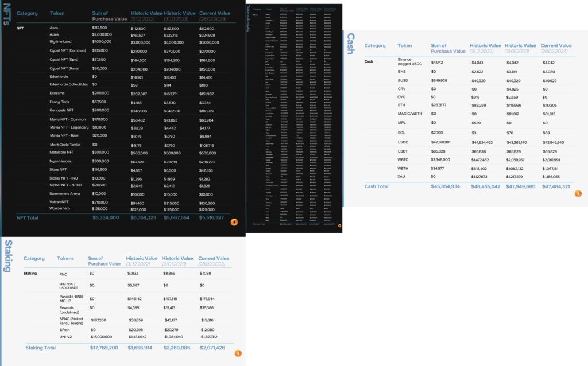The height and width of the screenshot is (366, 588).
Task: Click the Axies current value $224,928
Action: [207, 35]
